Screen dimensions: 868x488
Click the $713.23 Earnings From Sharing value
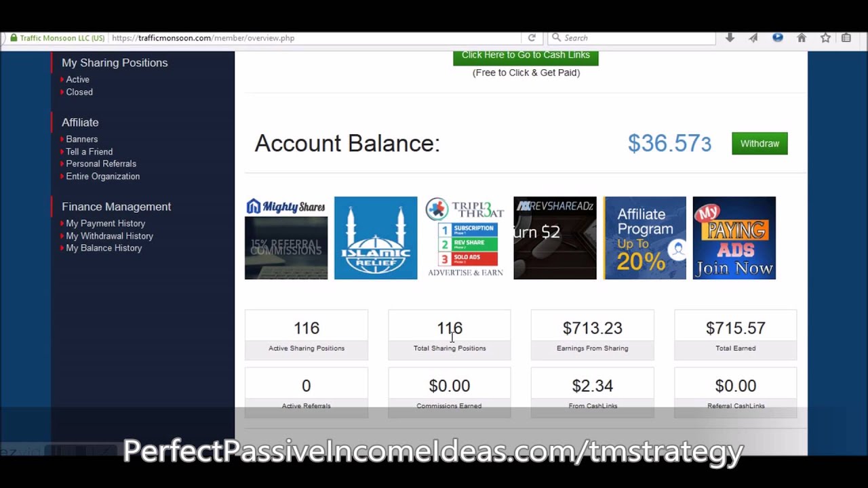593,328
